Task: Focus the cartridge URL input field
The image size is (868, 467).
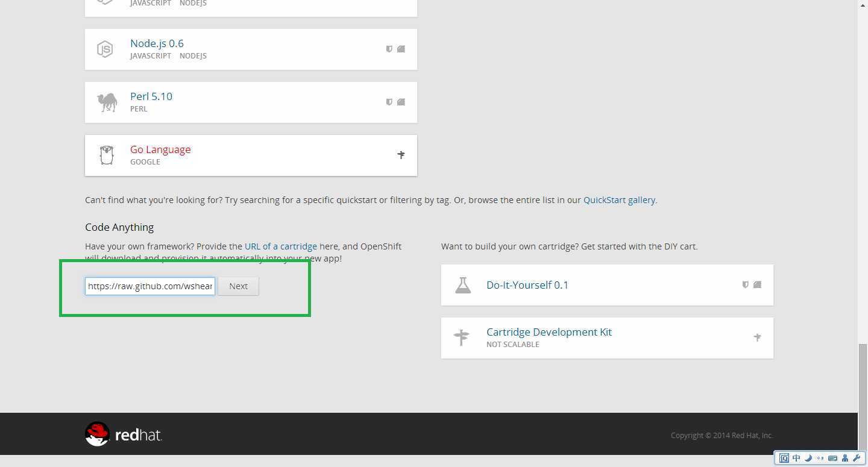Action: [x=150, y=286]
